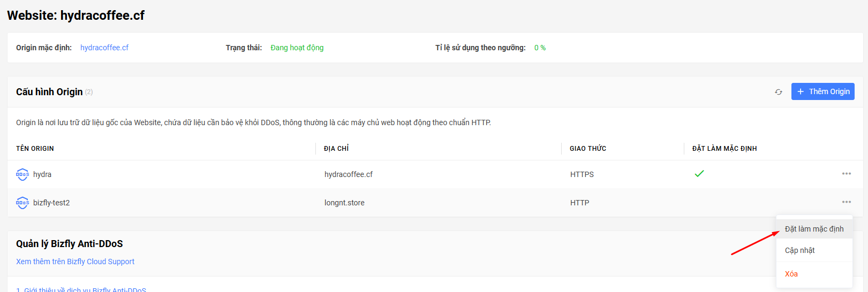
Task: Click the green default checkmark for hydra
Action: pos(699,174)
